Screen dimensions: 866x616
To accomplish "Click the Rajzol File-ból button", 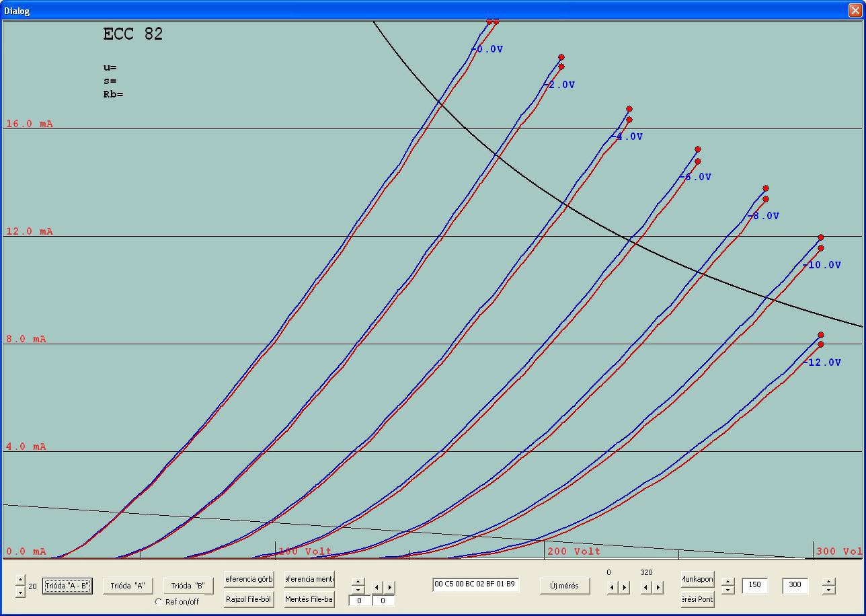I will pyautogui.click(x=249, y=599).
